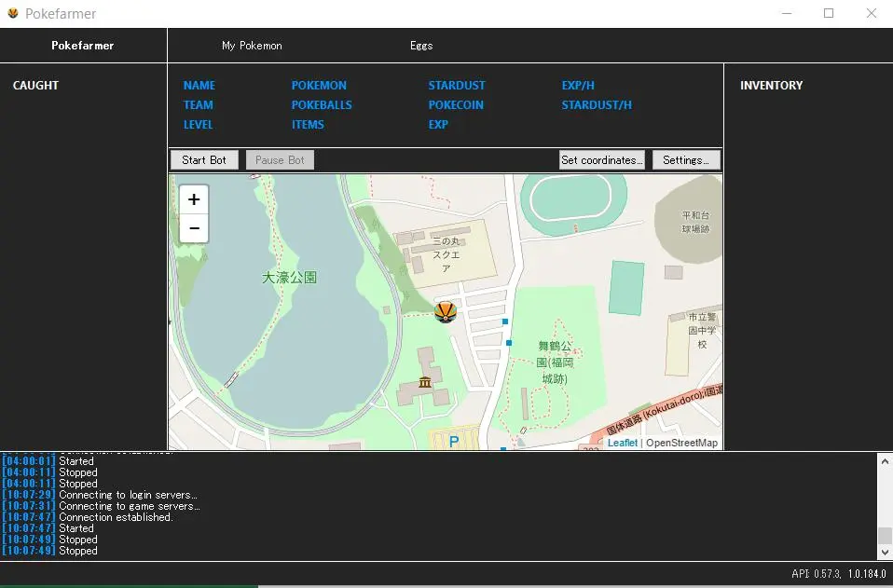
Task: Click the EXP/H stat label
Action: point(578,86)
